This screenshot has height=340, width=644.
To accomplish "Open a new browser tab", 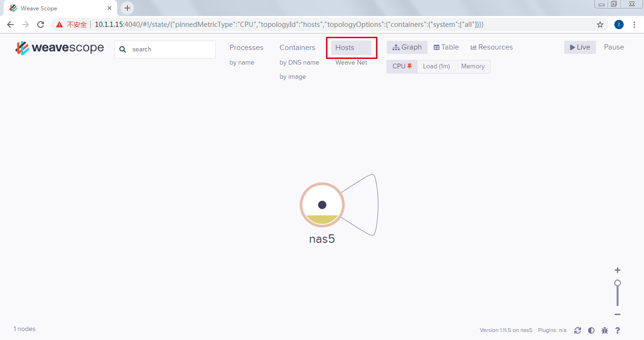I will [127, 8].
